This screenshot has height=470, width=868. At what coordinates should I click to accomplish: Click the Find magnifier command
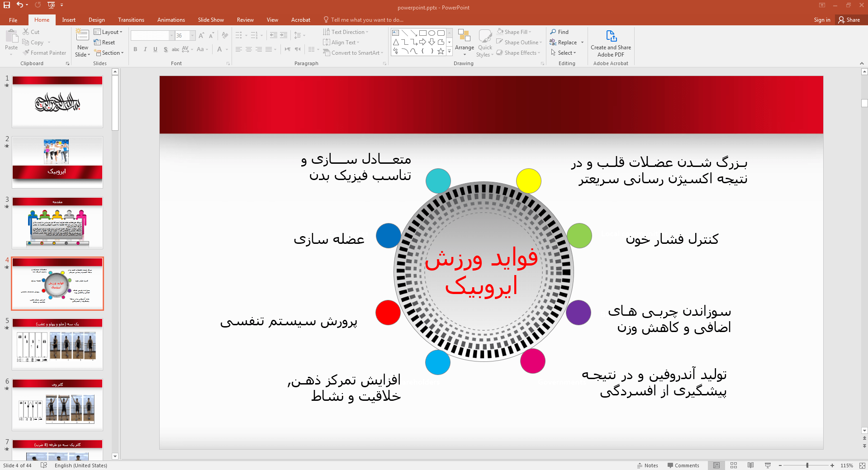[560, 32]
